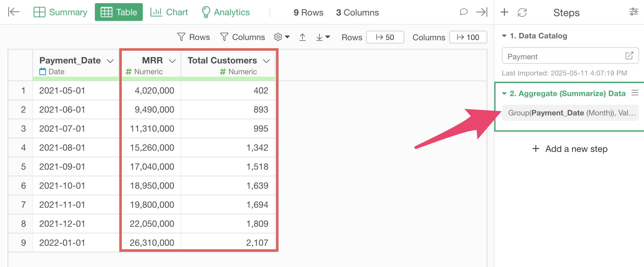Open the hamburger menu on Aggregate step
Viewport: 644px width, 267px height.
pos(634,93)
